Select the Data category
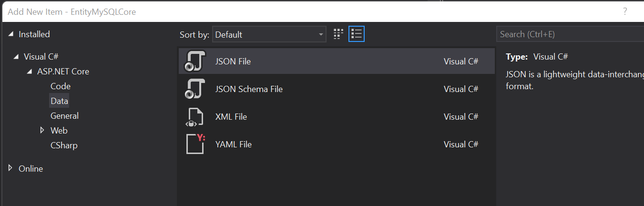The width and height of the screenshot is (644, 206). click(x=59, y=101)
